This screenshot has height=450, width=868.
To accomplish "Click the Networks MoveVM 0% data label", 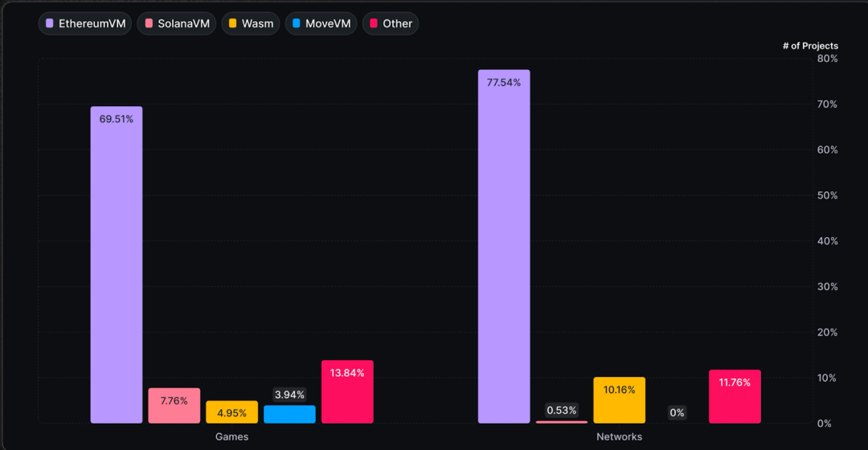I will pos(677,413).
